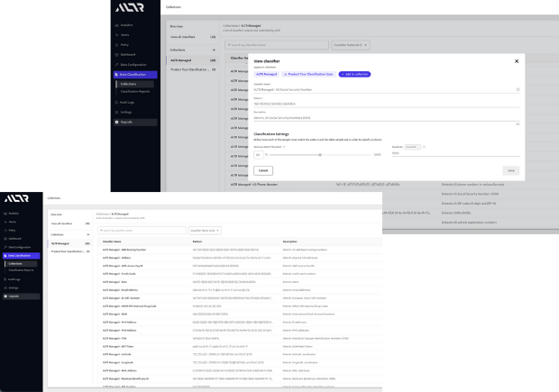
Task: Click the Alerts icon in the lower sidebar
Action: pos(5,222)
